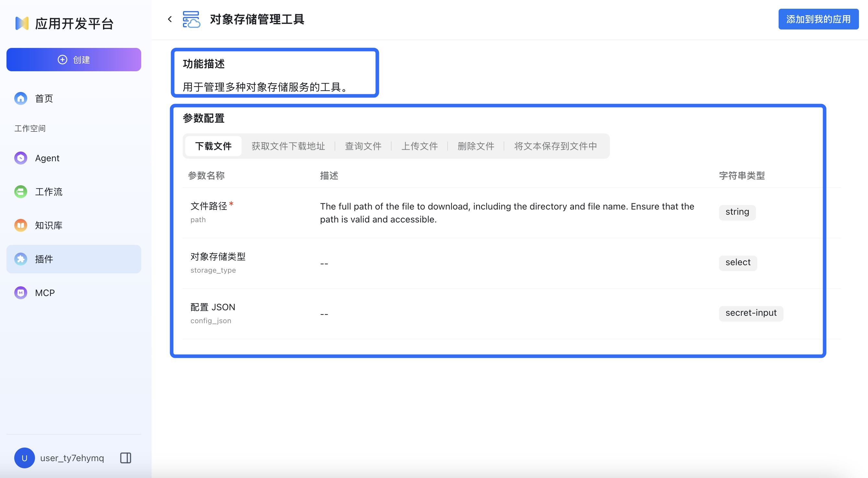
Task: Open the MCP section
Action: tap(44, 292)
